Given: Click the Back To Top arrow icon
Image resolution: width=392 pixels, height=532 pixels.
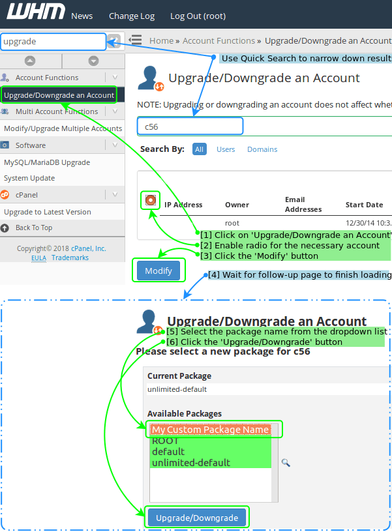Looking at the screenshot, I should pyautogui.click(x=6, y=228).
